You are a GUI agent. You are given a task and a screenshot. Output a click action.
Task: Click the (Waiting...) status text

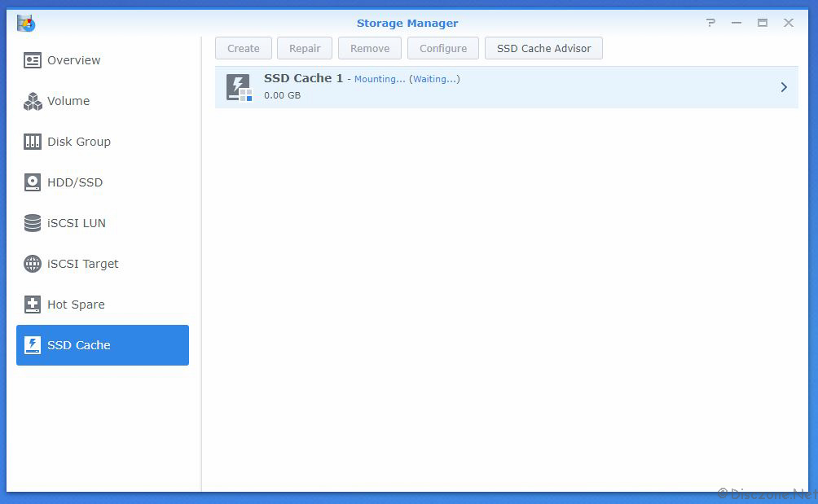434,79
